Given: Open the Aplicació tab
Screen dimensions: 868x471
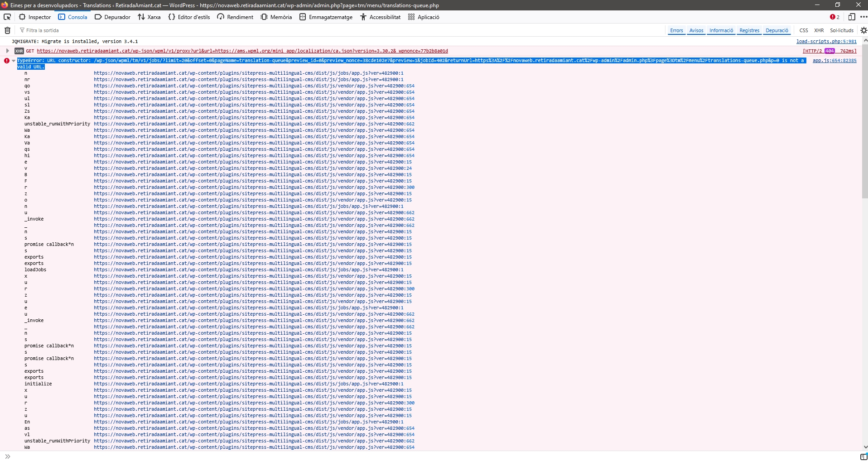Looking at the screenshot, I should tap(424, 17).
